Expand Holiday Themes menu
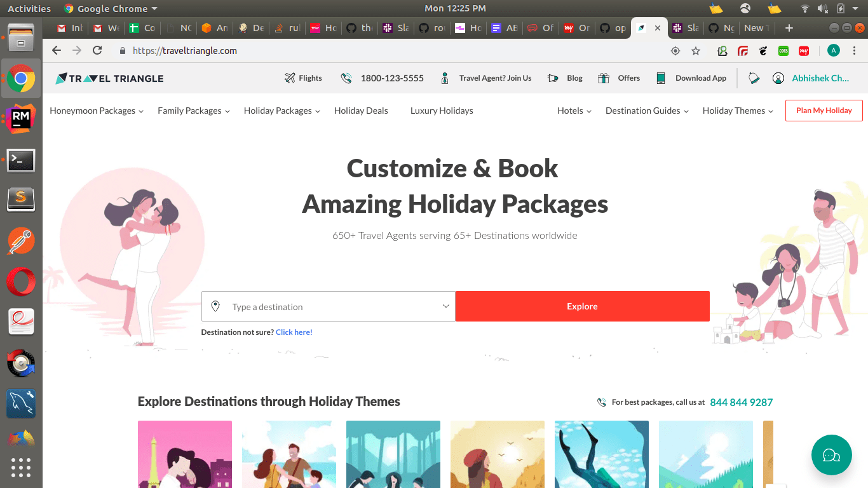 coord(738,111)
